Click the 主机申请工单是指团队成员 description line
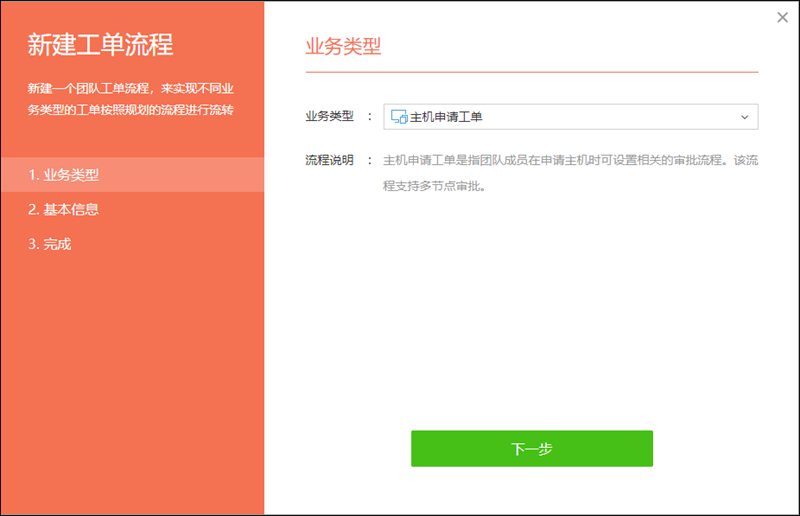The height and width of the screenshot is (516, 800). (x=570, y=160)
